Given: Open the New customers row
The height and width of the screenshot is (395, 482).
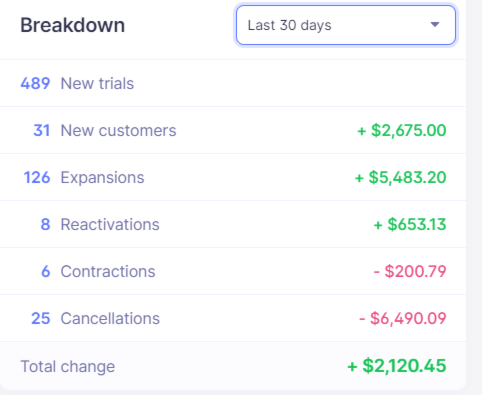Looking at the screenshot, I should coord(233,130).
